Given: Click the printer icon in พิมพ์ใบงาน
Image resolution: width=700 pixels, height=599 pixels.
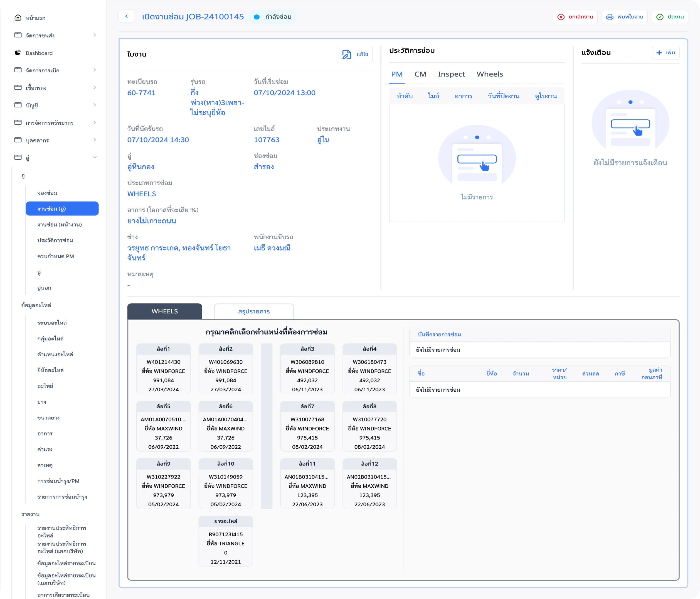Looking at the screenshot, I should point(610,17).
